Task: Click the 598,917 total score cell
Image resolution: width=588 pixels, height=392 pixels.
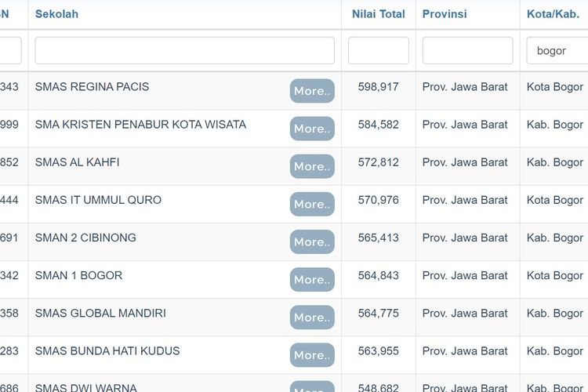Action: pyautogui.click(x=378, y=87)
